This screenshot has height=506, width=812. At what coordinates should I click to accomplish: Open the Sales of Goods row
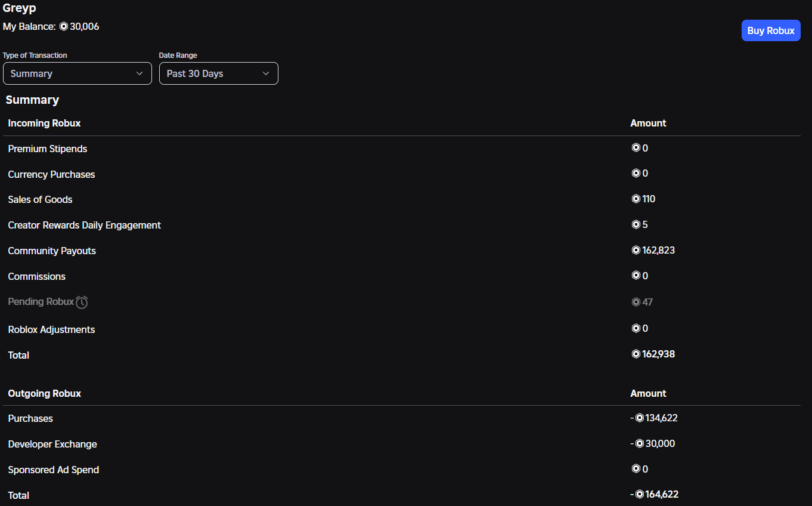pyautogui.click(x=402, y=199)
